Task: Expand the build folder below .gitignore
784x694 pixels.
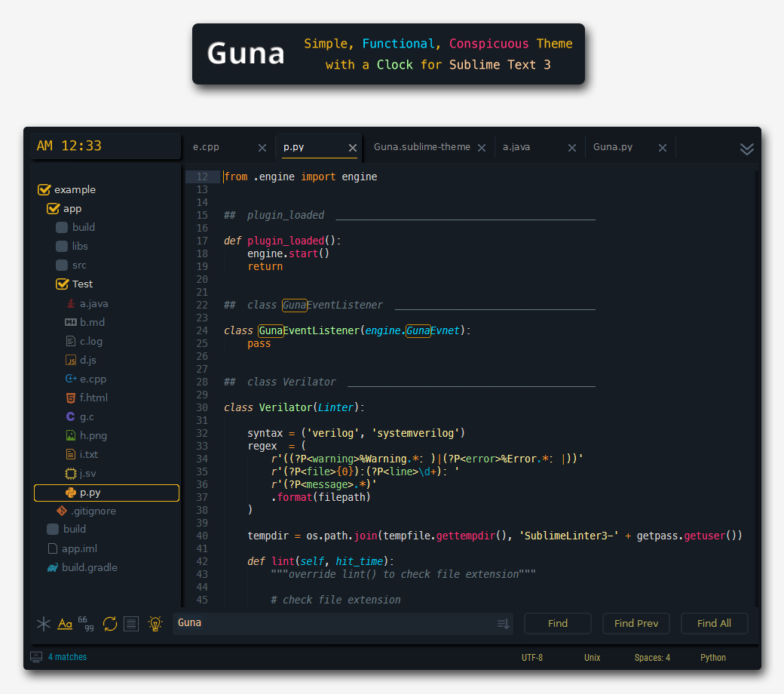Action: pyautogui.click(x=53, y=530)
